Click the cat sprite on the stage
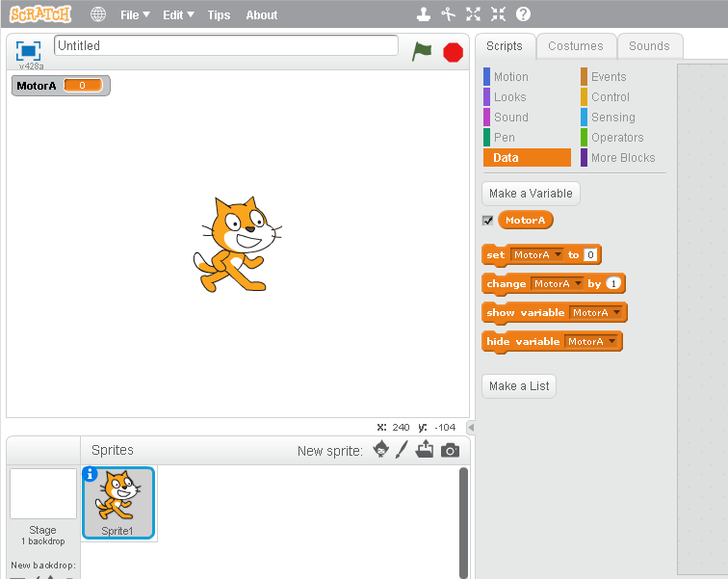Image resolution: width=728 pixels, height=579 pixels. tap(237, 245)
